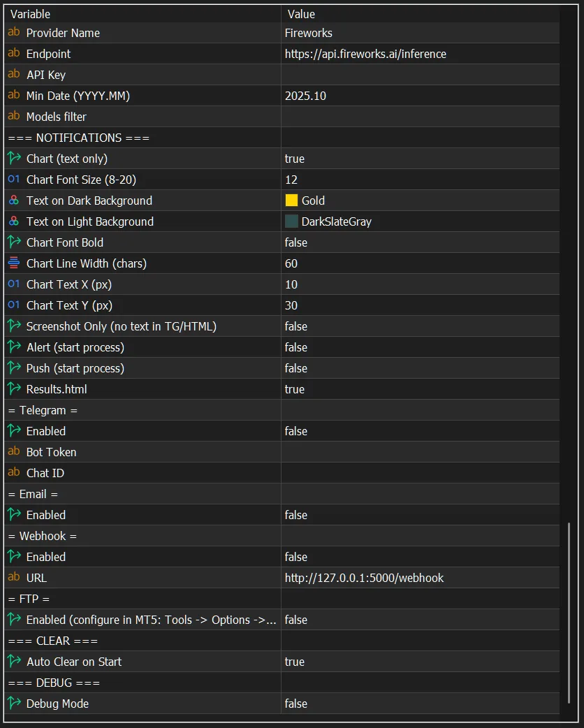Viewport: 584px width, 728px height.
Task: Click the bool icon beside Alert (start process)
Action: (14, 347)
